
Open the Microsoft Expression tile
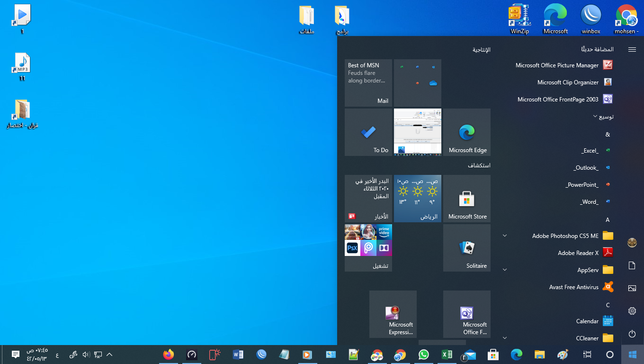393,314
